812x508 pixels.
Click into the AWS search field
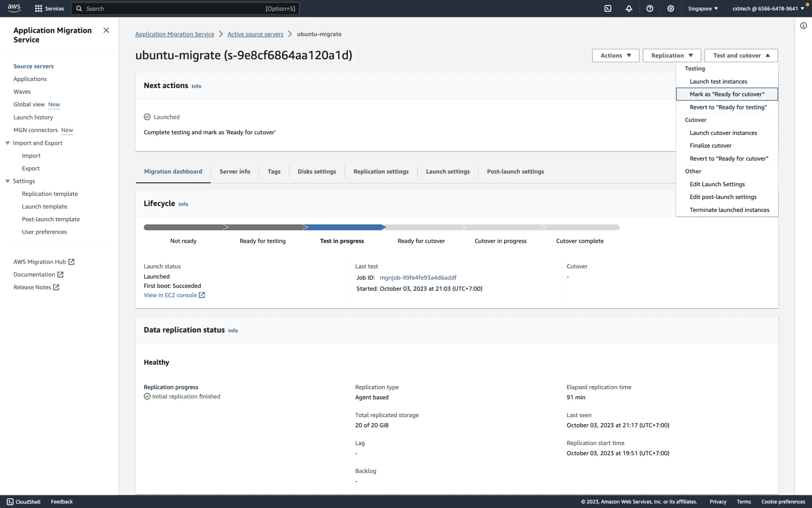coord(186,9)
